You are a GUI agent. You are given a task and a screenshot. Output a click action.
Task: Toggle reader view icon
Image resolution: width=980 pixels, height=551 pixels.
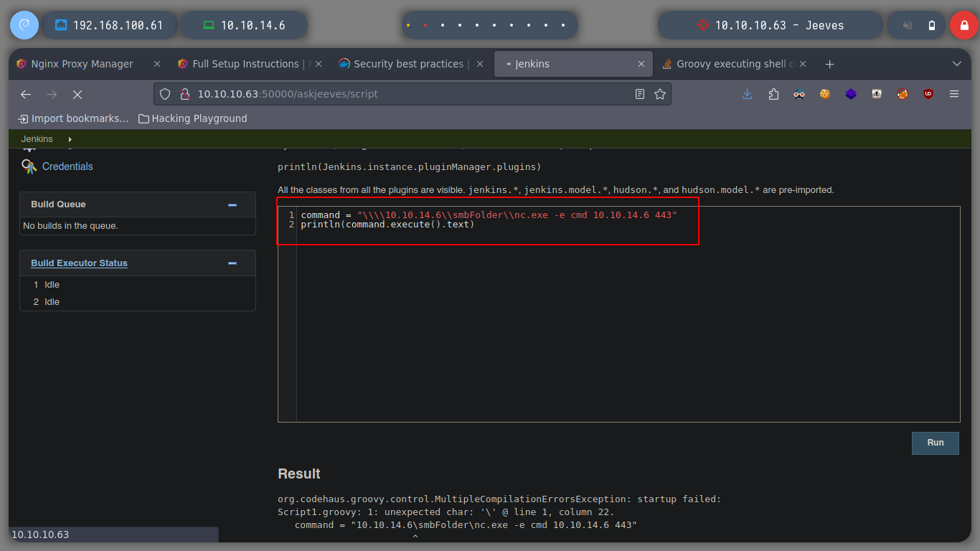[640, 94]
